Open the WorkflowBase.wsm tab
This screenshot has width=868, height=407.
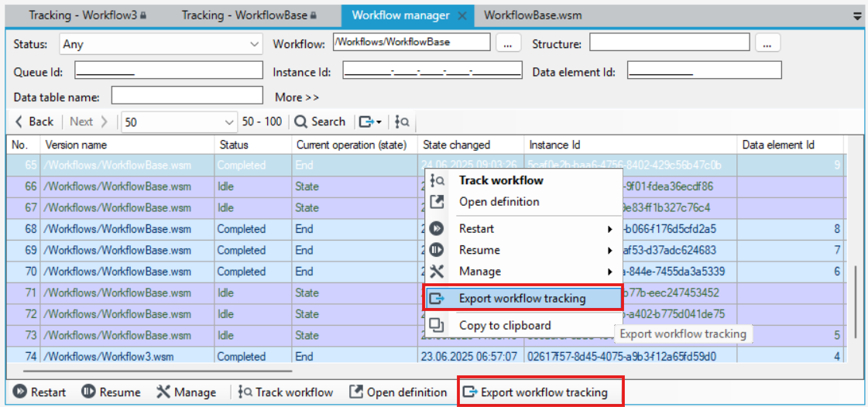point(533,15)
